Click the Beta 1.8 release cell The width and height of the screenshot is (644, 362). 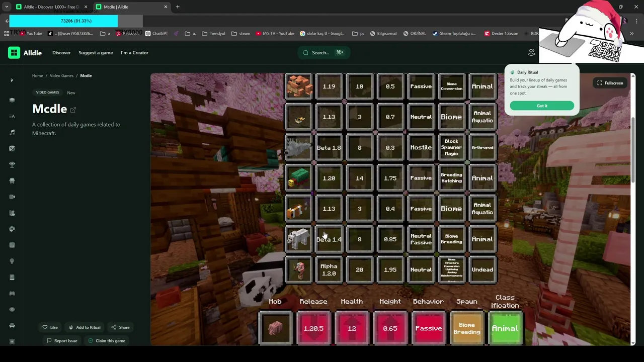(329, 147)
